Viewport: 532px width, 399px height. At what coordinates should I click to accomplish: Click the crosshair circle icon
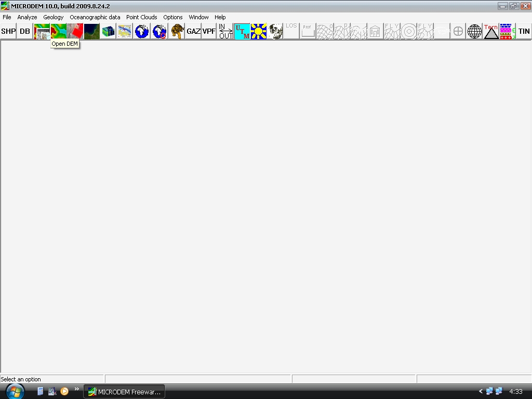pyautogui.click(x=458, y=31)
